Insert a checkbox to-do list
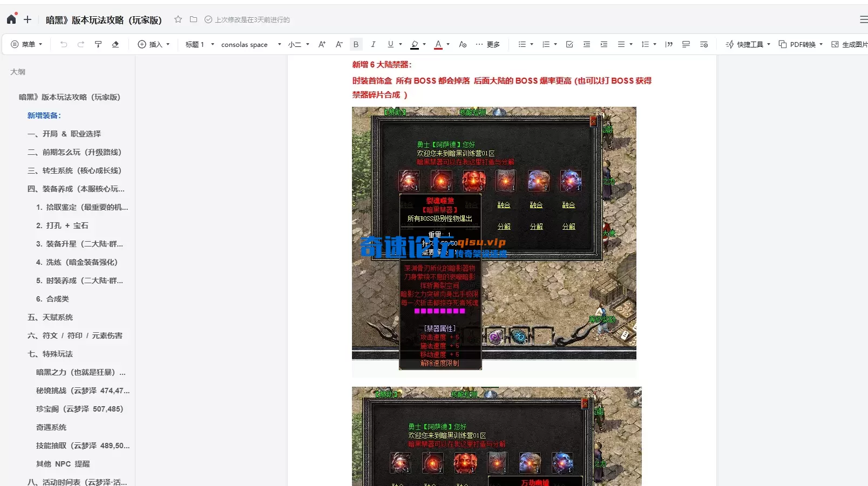 point(569,44)
